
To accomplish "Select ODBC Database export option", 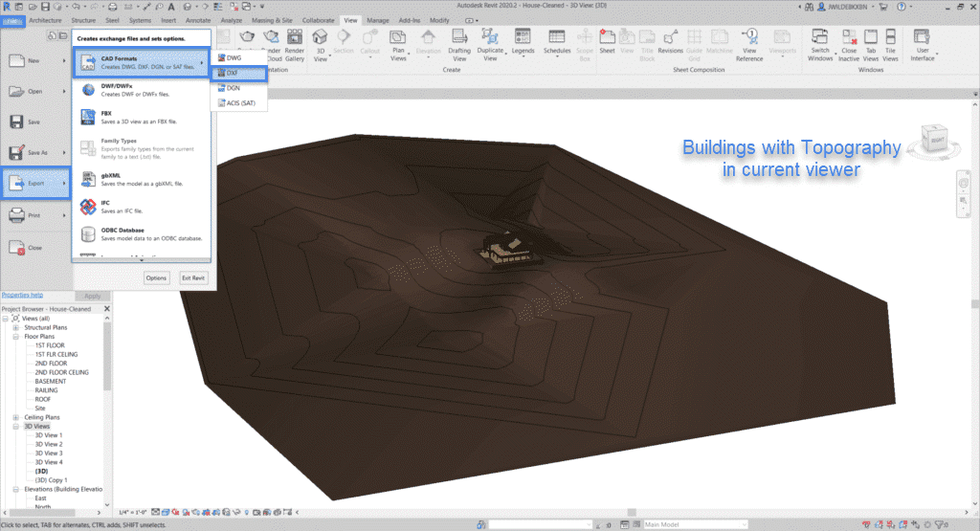I will point(142,234).
